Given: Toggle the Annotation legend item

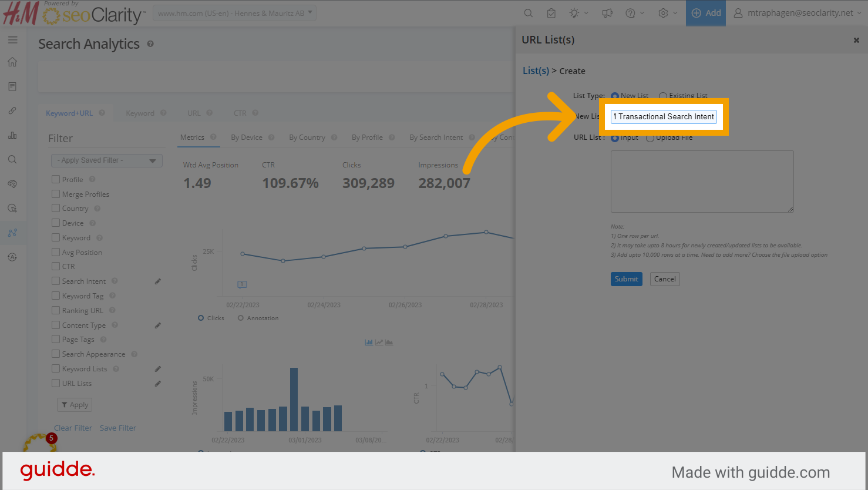Looking at the screenshot, I should [258, 318].
